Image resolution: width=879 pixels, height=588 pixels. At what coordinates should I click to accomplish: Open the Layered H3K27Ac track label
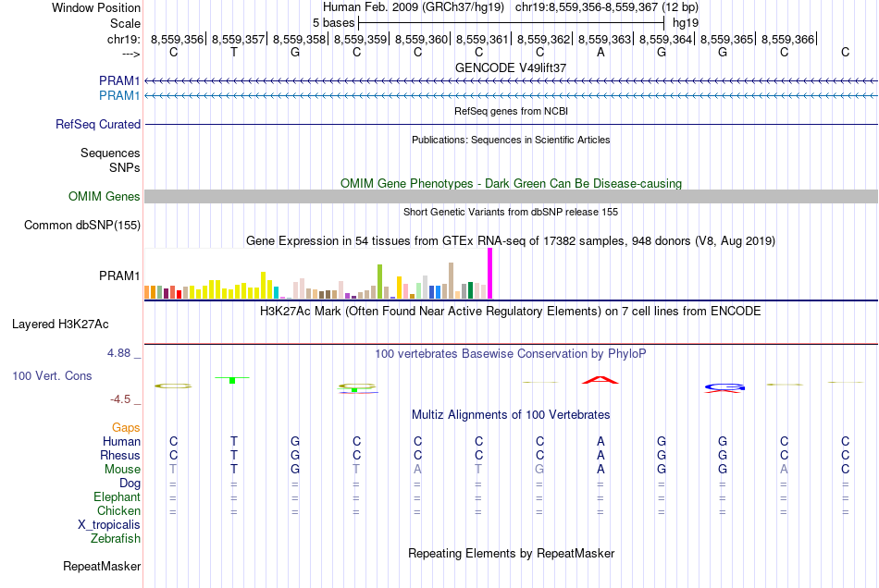[60, 325]
